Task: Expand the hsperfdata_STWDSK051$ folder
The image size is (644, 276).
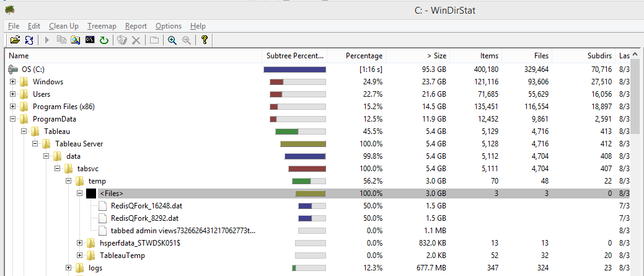Action: tap(80, 243)
